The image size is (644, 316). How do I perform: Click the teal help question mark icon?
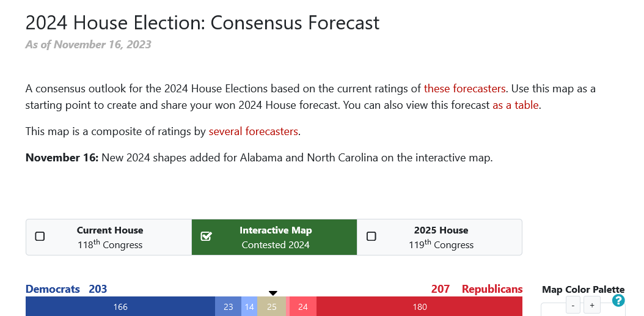(x=618, y=300)
